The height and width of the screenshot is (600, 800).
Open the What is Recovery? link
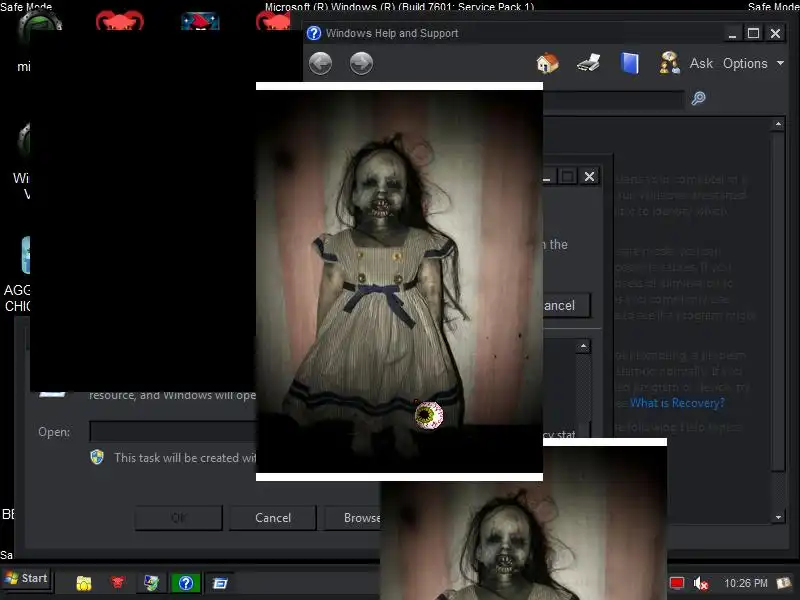(x=677, y=403)
